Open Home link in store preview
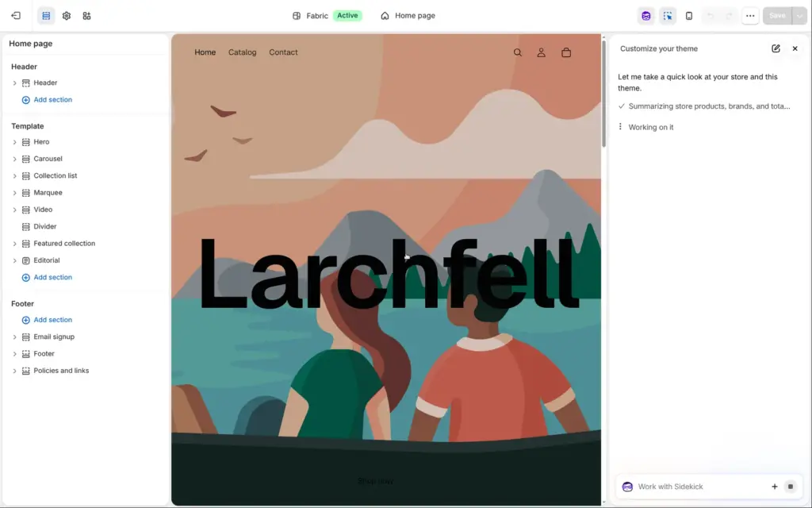Viewport: 812px width, 508px height. [x=205, y=52]
